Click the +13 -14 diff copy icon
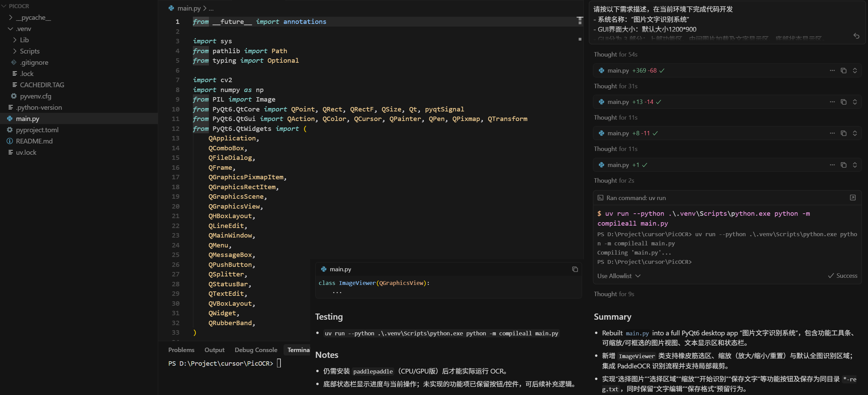 pyautogui.click(x=843, y=102)
